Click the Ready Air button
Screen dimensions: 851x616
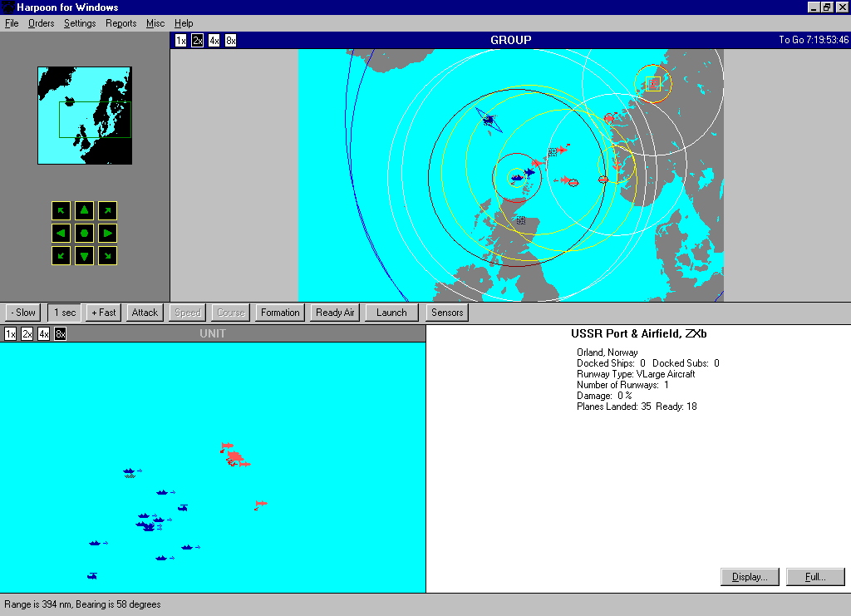point(335,313)
